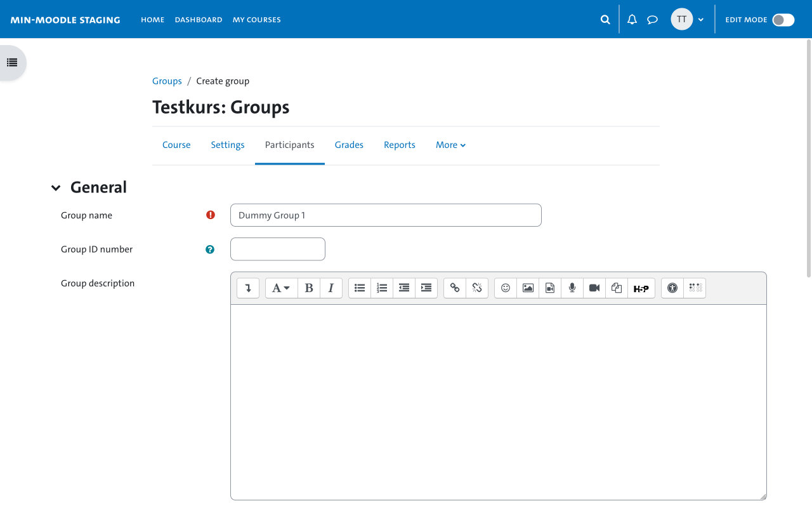The image size is (812, 508).
Task: Click the Groups breadcrumb link
Action: 167,81
